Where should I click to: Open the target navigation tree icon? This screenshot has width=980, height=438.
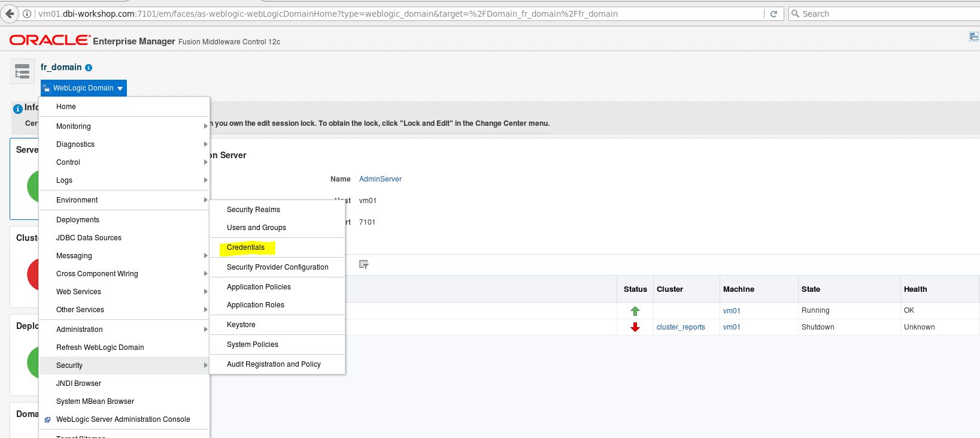[x=22, y=71]
